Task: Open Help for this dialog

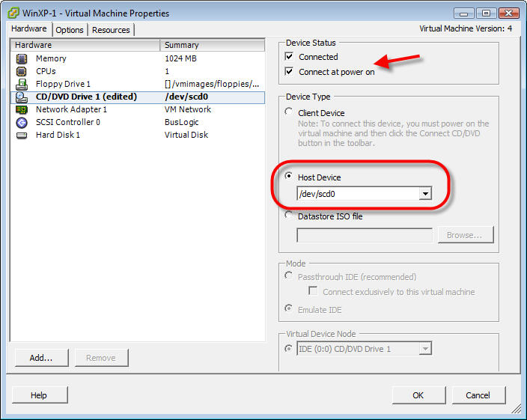Action: coord(39,395)
